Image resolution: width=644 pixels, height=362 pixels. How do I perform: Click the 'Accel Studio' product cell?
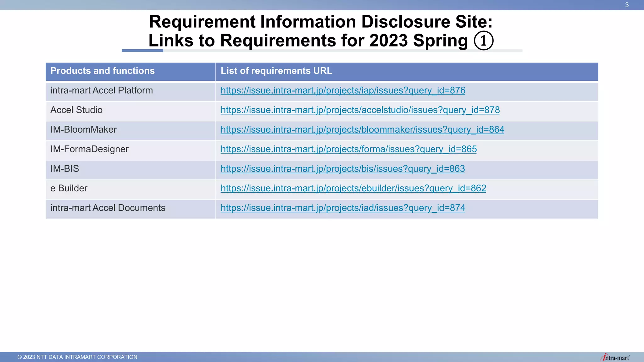130,111
